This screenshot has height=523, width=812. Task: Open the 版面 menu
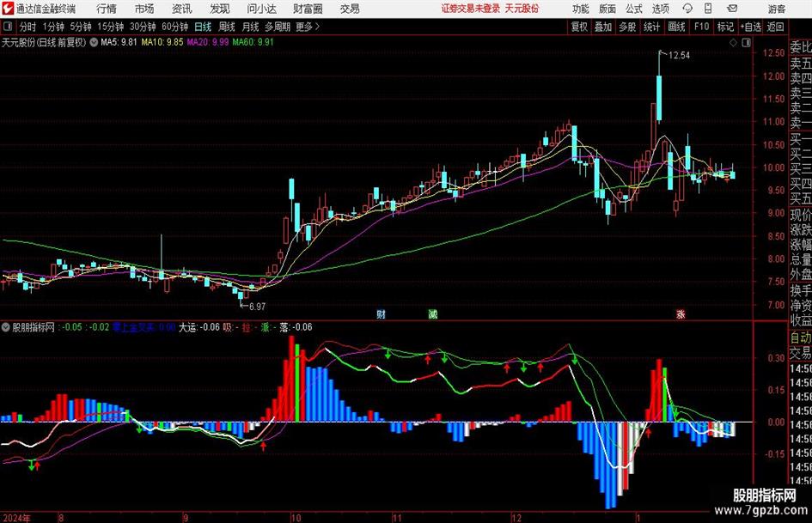(x=607, y=9)
